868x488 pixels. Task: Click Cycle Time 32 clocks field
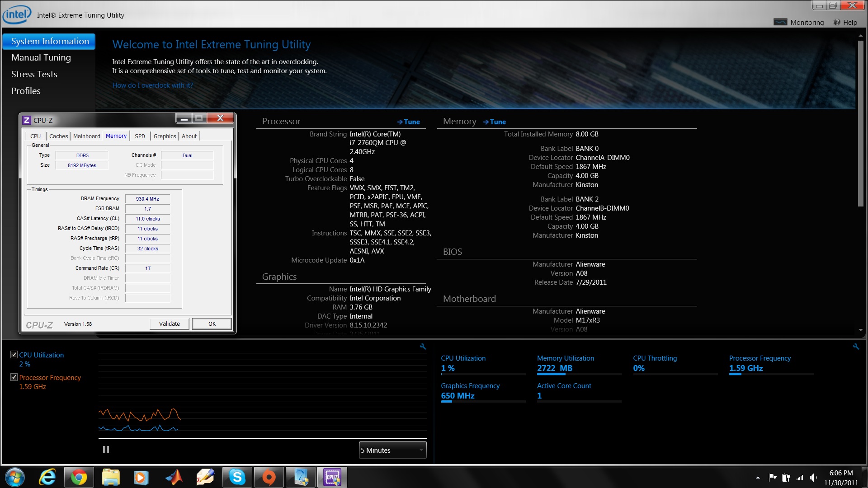pyautogui.click(x=148, y=249)
